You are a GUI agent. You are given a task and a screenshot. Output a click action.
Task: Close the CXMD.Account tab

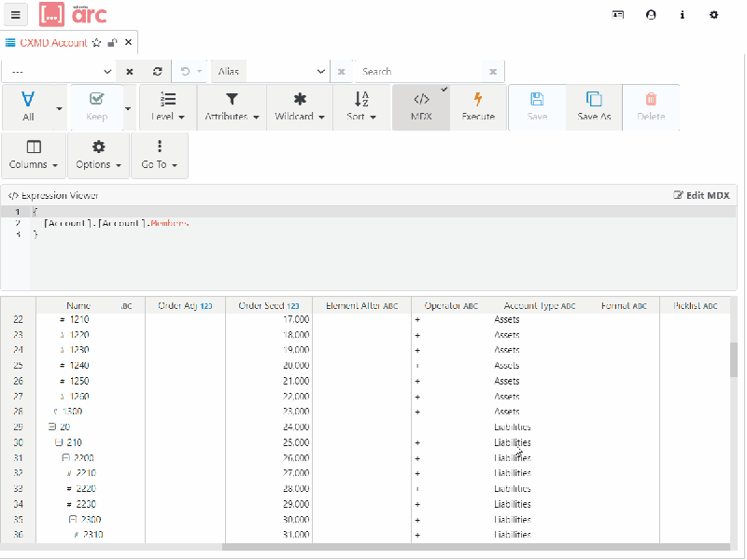pyautogui.click(x=128, y=42)
